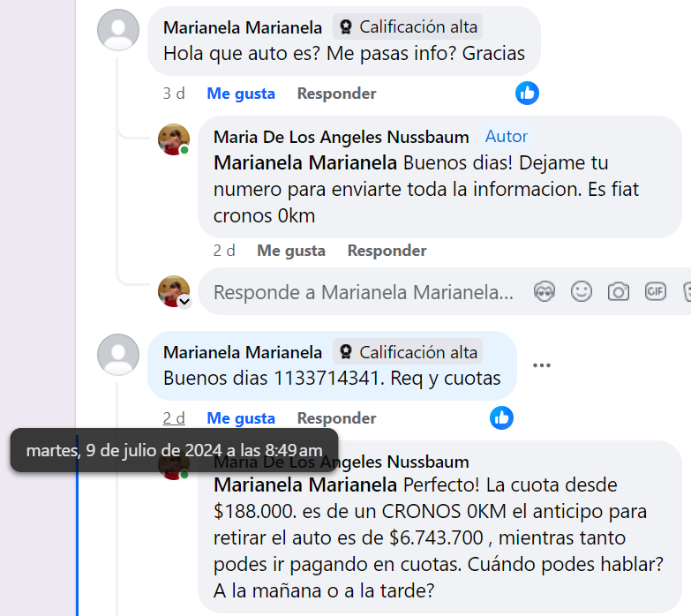Attach a photo using the camera icon
This screenshot has height=616, width=691.
(x=619, y=292)
